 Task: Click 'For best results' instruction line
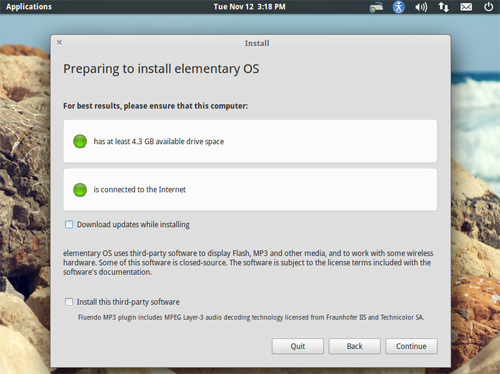pos(155,106)
